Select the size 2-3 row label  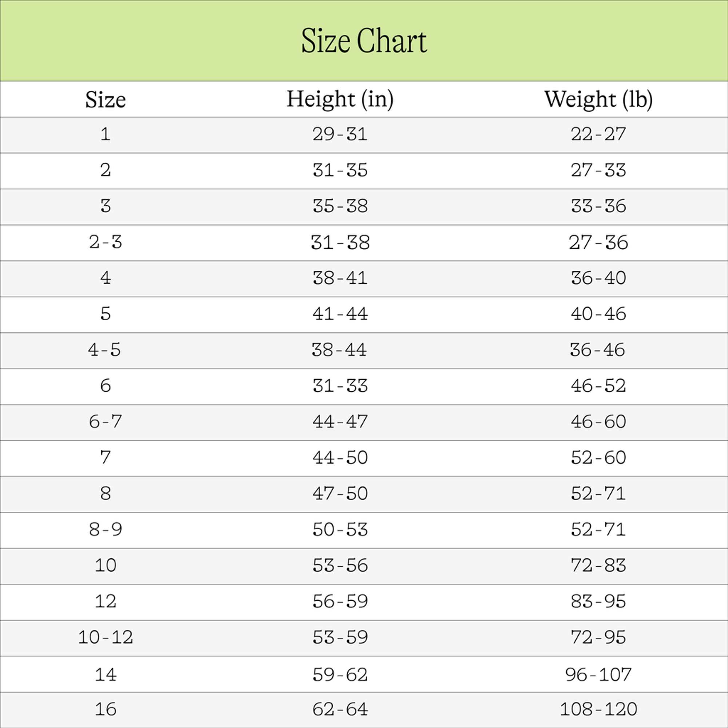pos(106,242)
